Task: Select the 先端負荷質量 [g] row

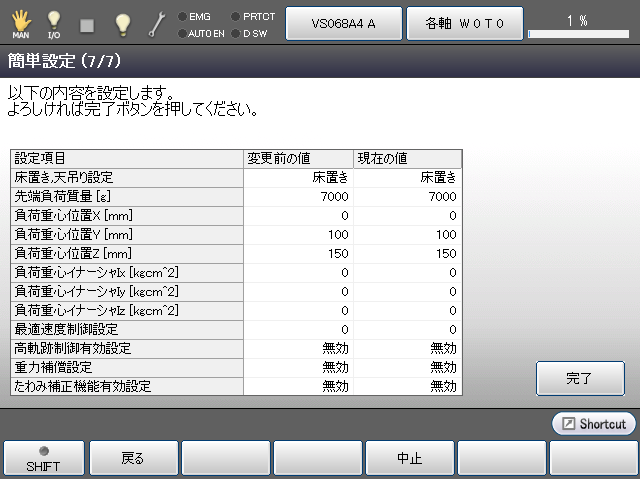Action: point(128,196)
